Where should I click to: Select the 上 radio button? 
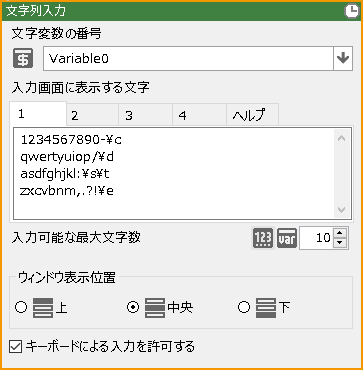(x=21, y=307)
